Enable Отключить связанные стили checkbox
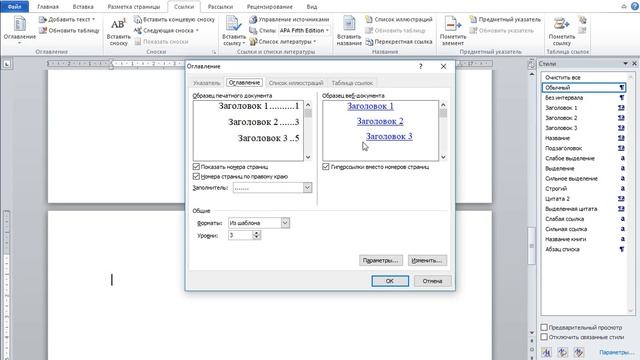The height and width of the screenshot is (360, 640). (544, 337)
